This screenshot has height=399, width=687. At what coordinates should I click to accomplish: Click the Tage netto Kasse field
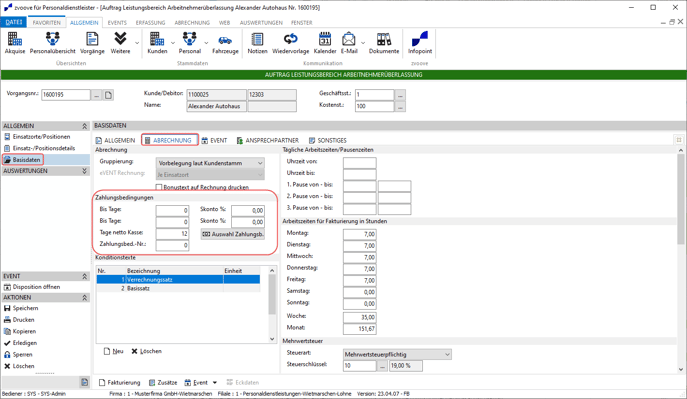[x=173, y=233]
